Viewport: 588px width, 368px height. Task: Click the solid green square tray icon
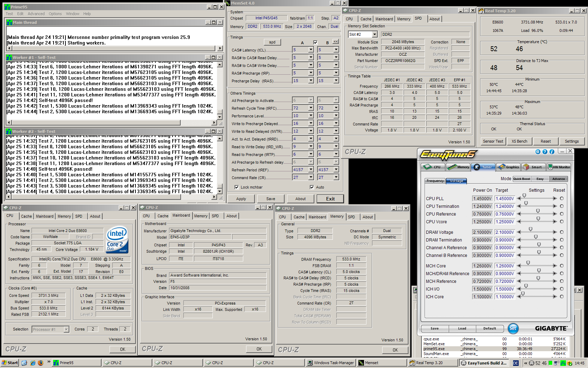[x=551, y=363]
